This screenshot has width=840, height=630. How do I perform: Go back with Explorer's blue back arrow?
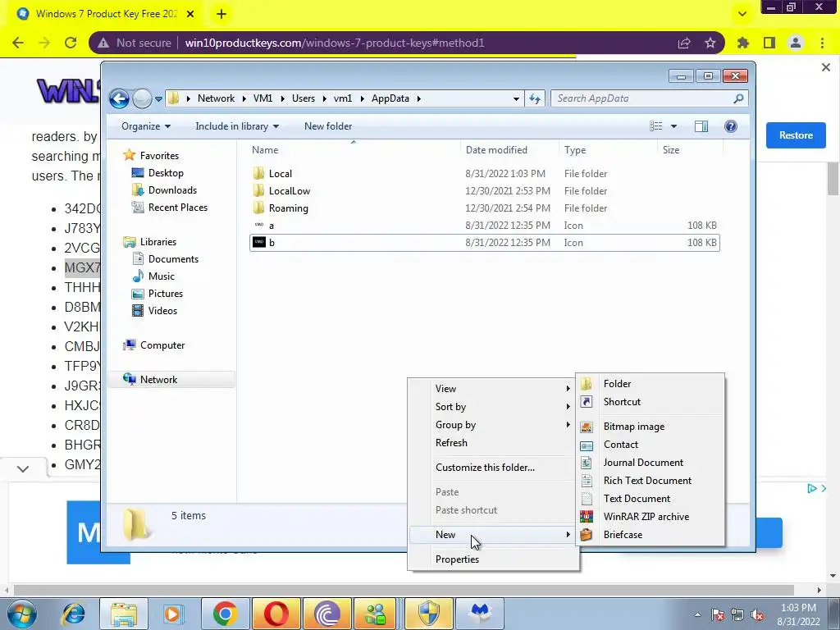[x=119, y=98]
